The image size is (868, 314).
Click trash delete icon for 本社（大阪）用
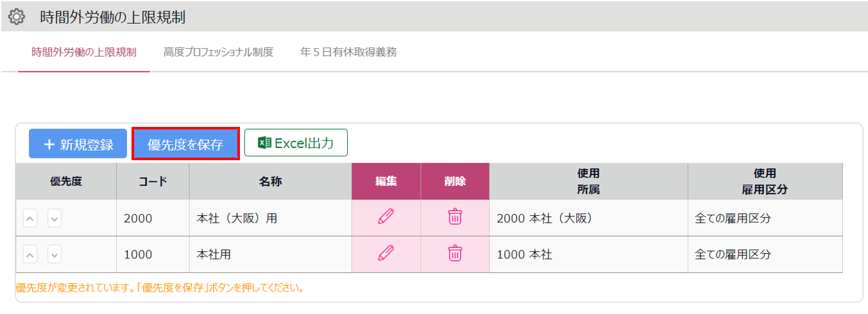pos(455,217)
